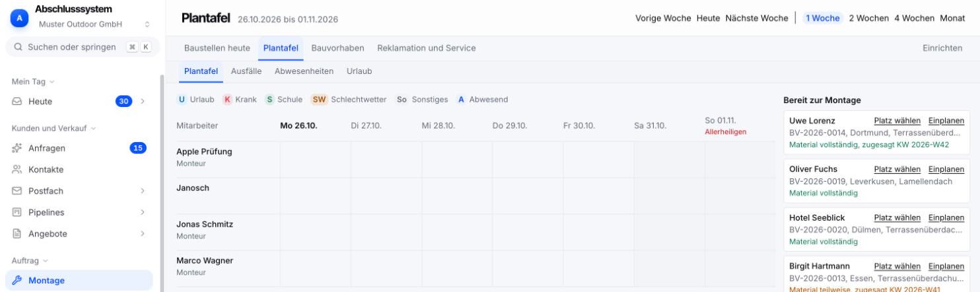This screenshot has width=980, height=292.
Task: Open the Bauvorhaben tab
Action: [337, 48]
